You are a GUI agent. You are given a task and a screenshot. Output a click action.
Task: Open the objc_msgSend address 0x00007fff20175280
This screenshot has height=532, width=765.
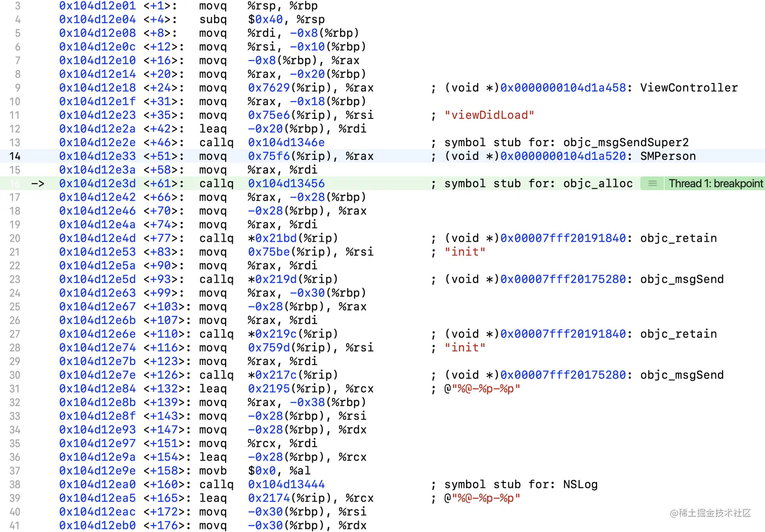pyautogui.click(x=563, y=279)
